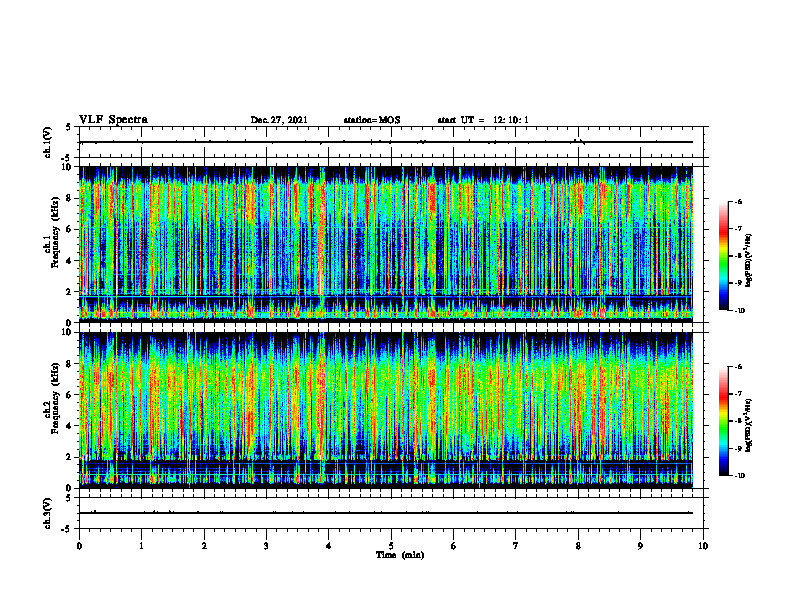Click the final time axis tick label "10"
792x612 pixels.
tap(703, 546)
